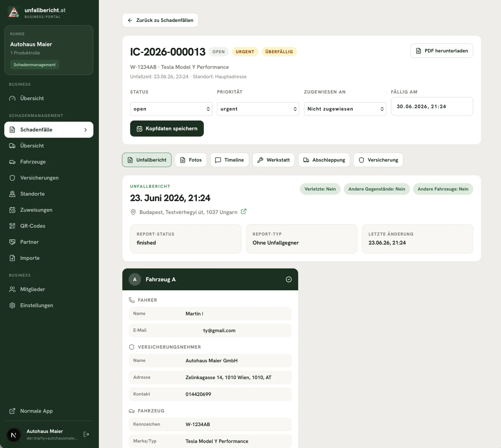Download the PDF via PDF herunterladen

(x=442, y=51)
